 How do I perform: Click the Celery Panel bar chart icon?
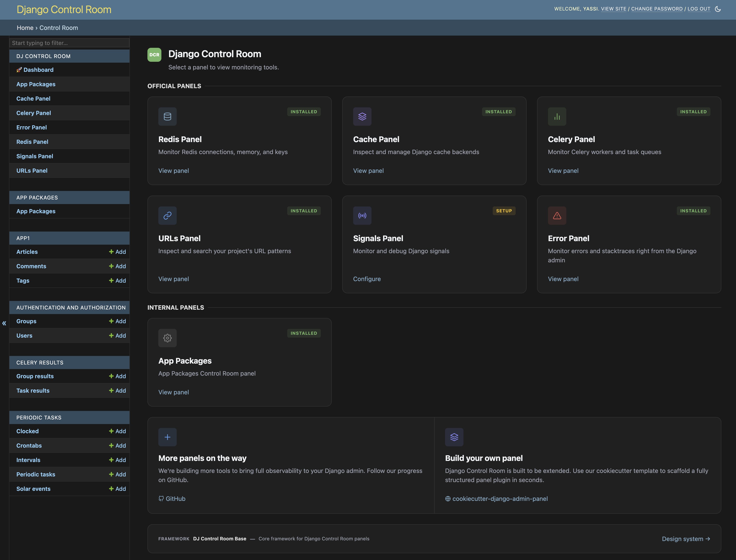click(x=557, y=116)
